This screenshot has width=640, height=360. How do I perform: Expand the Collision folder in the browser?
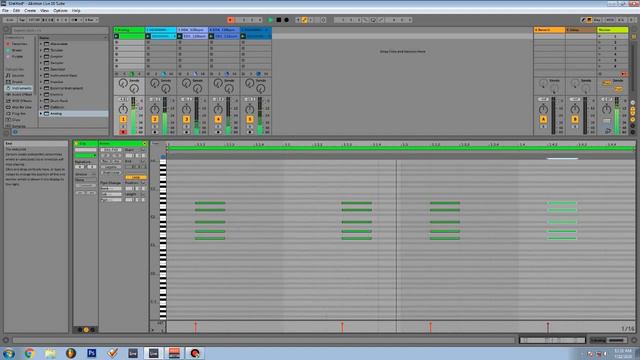click(41, 107)
